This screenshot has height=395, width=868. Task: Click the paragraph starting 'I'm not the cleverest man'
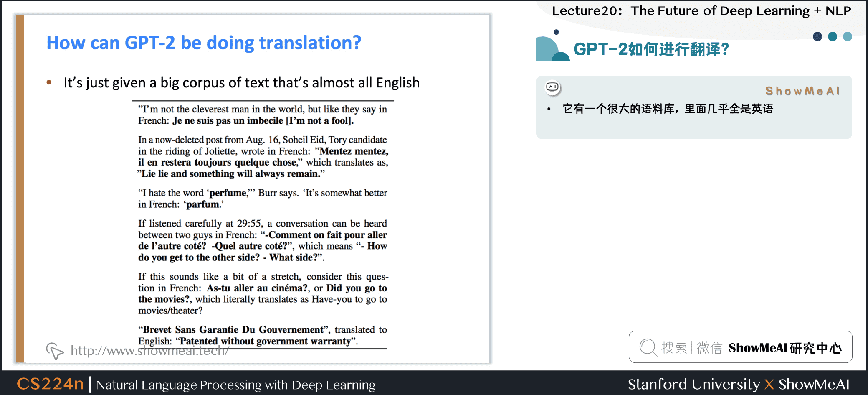[263, 115]
